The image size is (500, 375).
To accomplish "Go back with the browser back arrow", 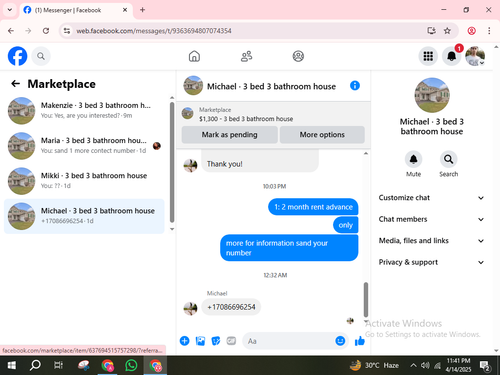I will point(11,31).
